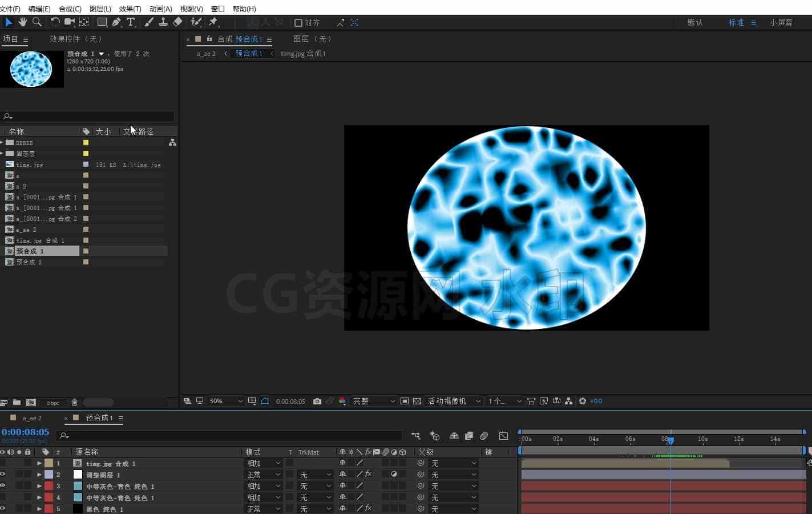Show the timg.jpg 合成 1 layer in timeline
The image size is (812, 514).
tap(3, 463)
